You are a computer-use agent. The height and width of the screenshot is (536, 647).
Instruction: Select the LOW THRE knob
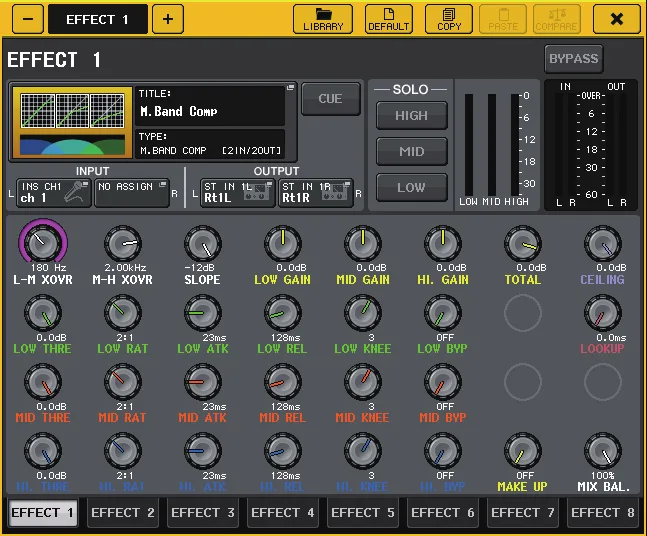(43, 313)
